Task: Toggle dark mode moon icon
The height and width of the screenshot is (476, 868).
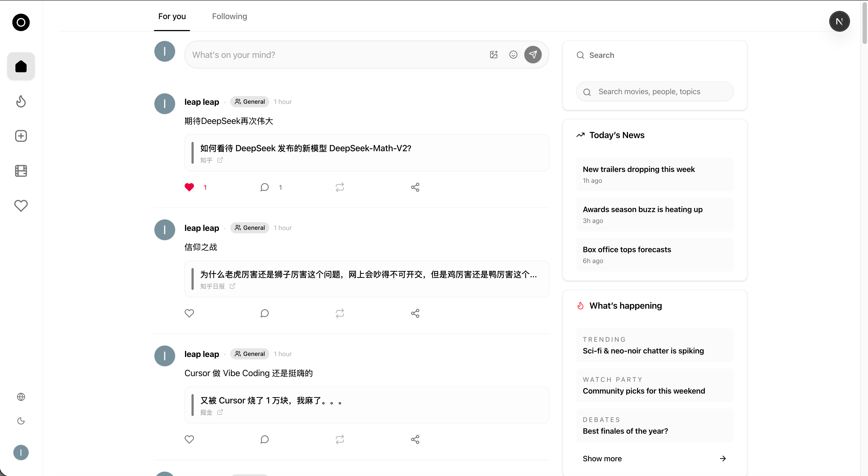Action: coord(21,421)
